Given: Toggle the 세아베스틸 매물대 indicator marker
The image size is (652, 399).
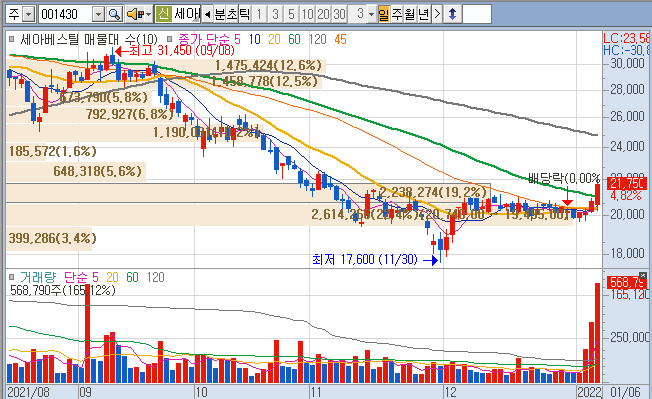Looking at the screenshot, I should pos(12,39).
